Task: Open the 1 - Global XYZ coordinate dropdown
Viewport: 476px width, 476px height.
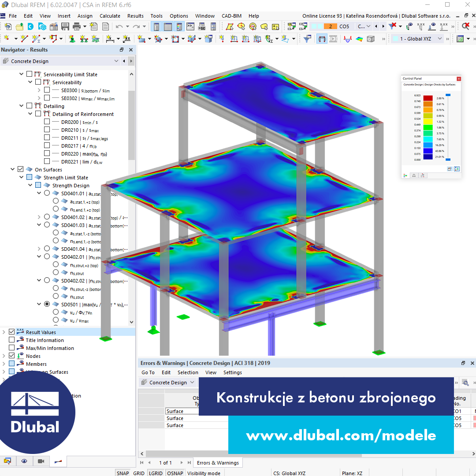Action: [x=439, y=38]
